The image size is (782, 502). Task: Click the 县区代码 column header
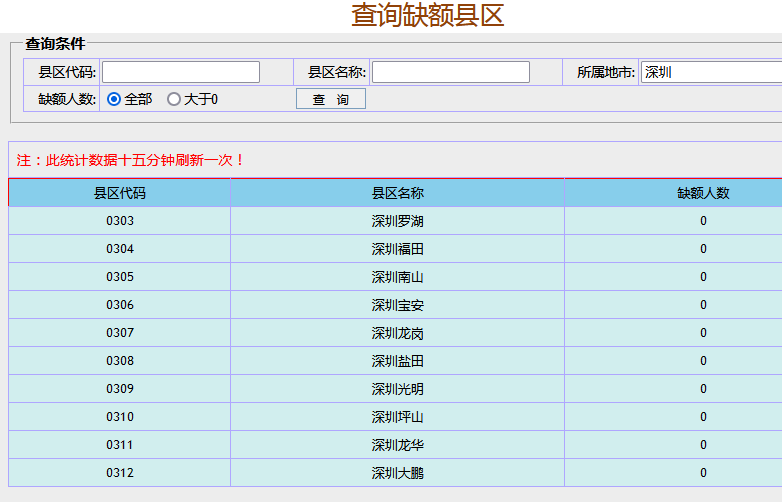(120, 193)
